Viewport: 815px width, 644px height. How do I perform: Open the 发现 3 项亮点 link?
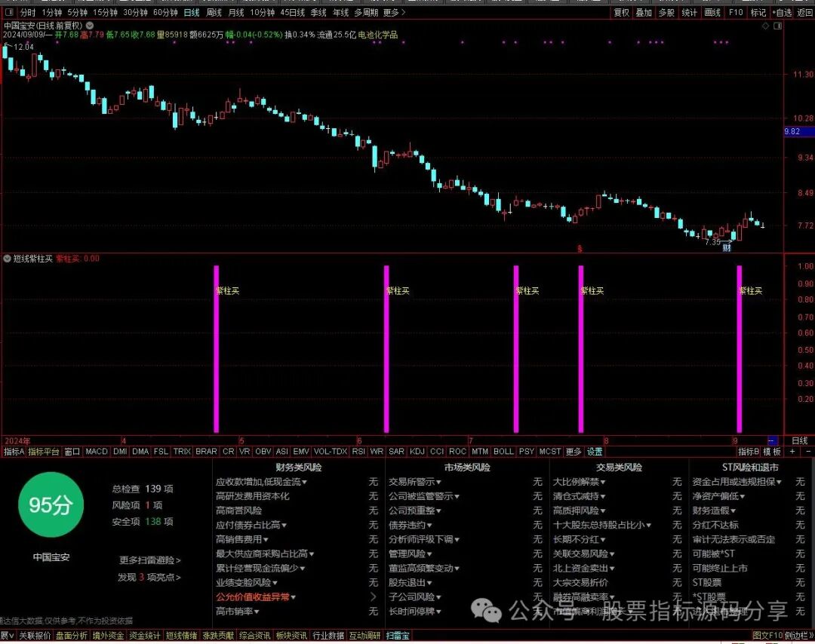point(149,577)
